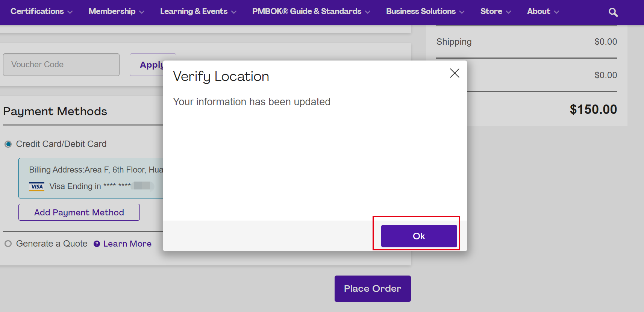The height and width of the screenshot is (312, 644).
Task: Expand the Certifications menu
Action: [x=41, y=12]
